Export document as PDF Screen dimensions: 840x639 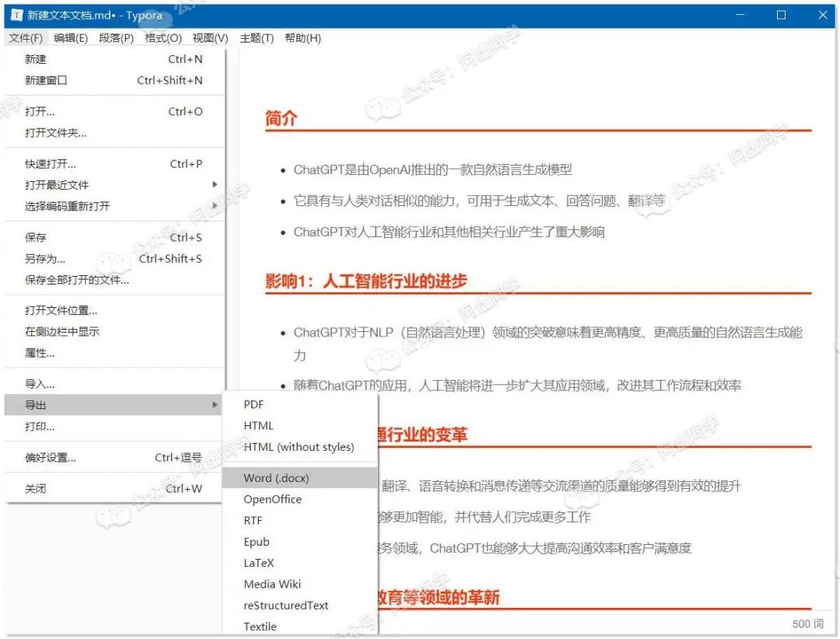click(300, 404)
